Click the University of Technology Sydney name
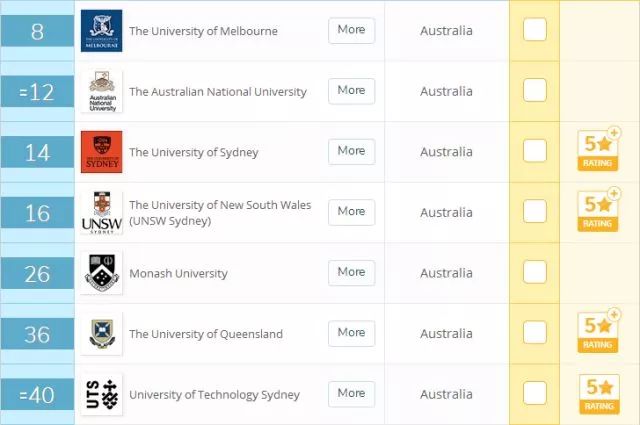Image resolution: width=640 pixels, height=425 pixels. tap(214, 395)
